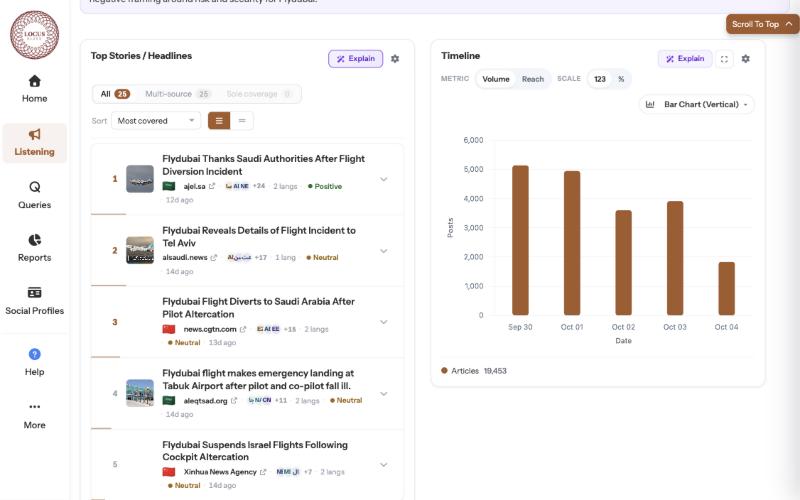Image resolution: width=800 pixels, height=500 pixels.
Task: Open Timeline settings gear
Action: pos(745,59)
